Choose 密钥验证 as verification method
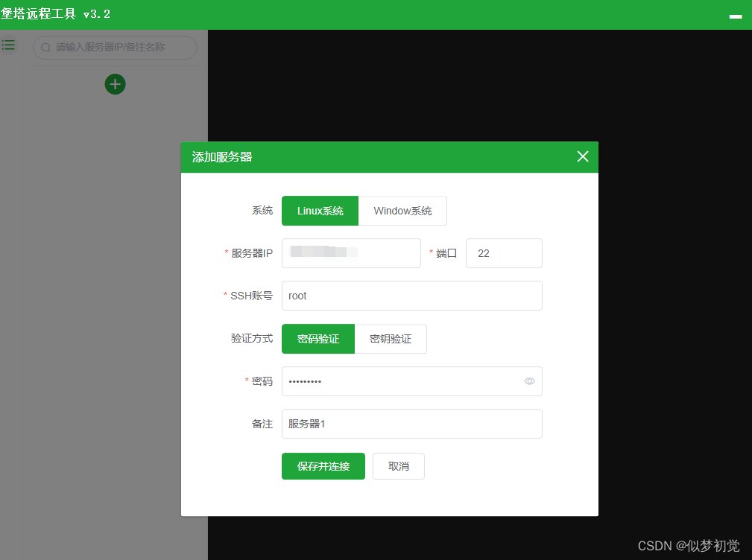 [x=391, y=339]
